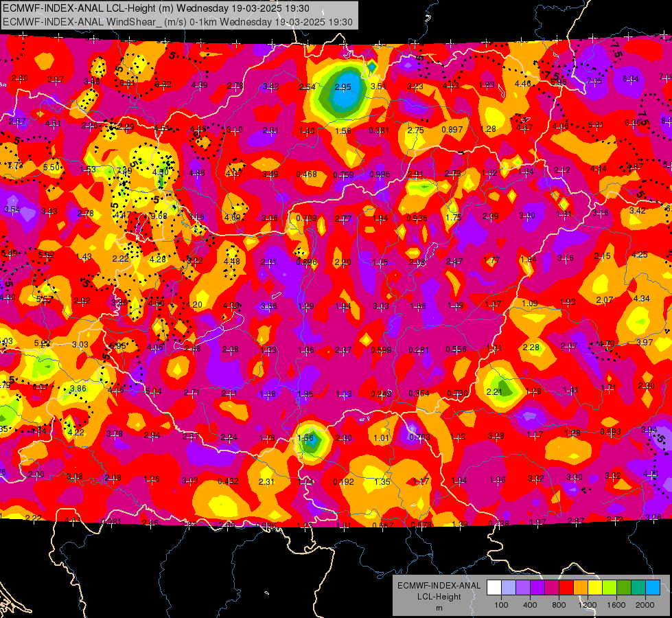Click the wind shear value 0.599
This screenshot has width=672, height=618.
click(x=381, y=350)
